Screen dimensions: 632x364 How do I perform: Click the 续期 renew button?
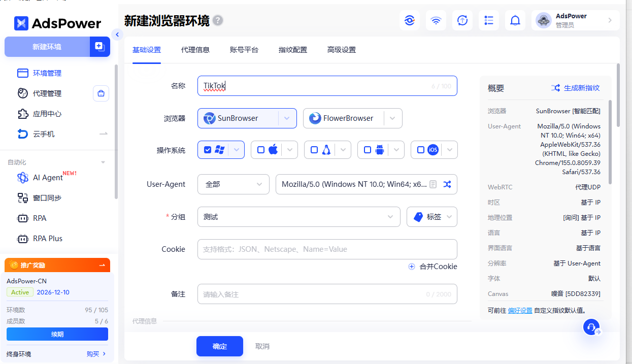coord(57,335)
